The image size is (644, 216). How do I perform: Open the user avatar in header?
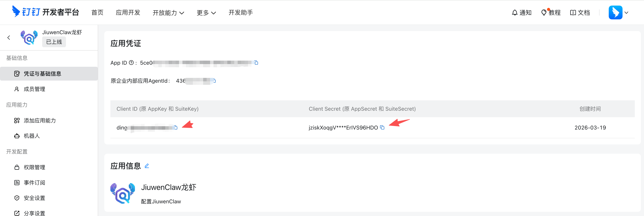[x=615, y=12]
